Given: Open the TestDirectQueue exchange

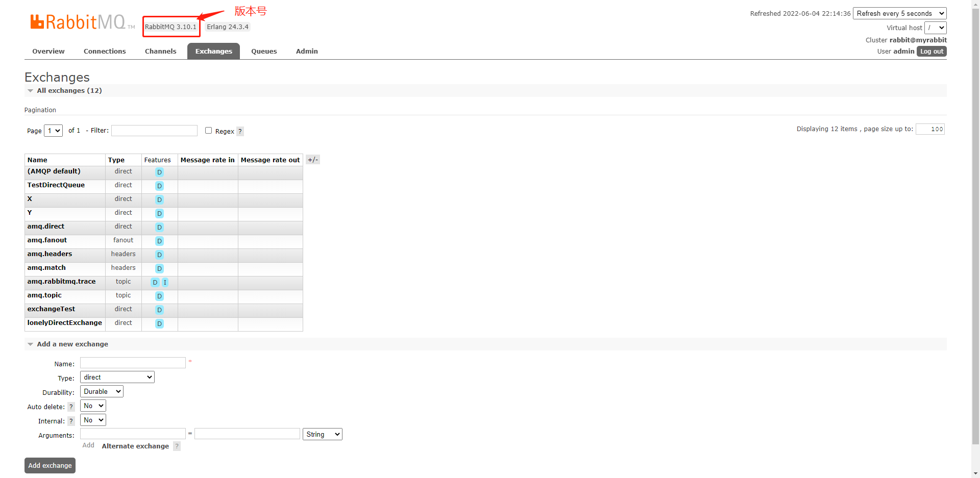Looking at the screenshot, I should click(56, 185).
